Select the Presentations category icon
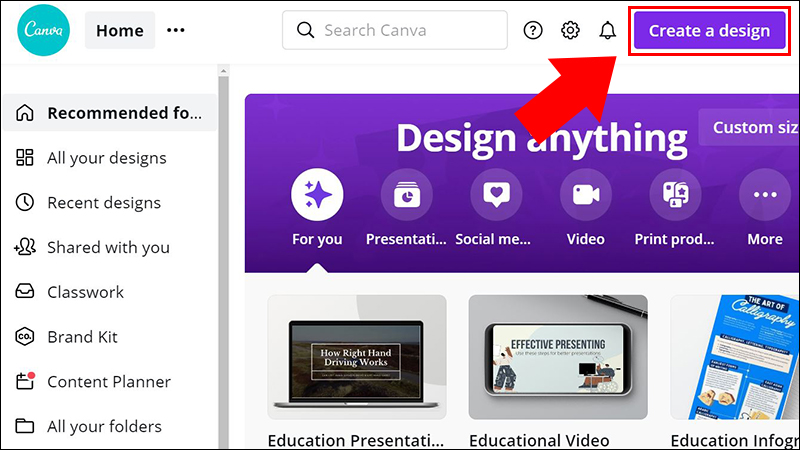Viewport: 800px width, 450px height. 407,194
